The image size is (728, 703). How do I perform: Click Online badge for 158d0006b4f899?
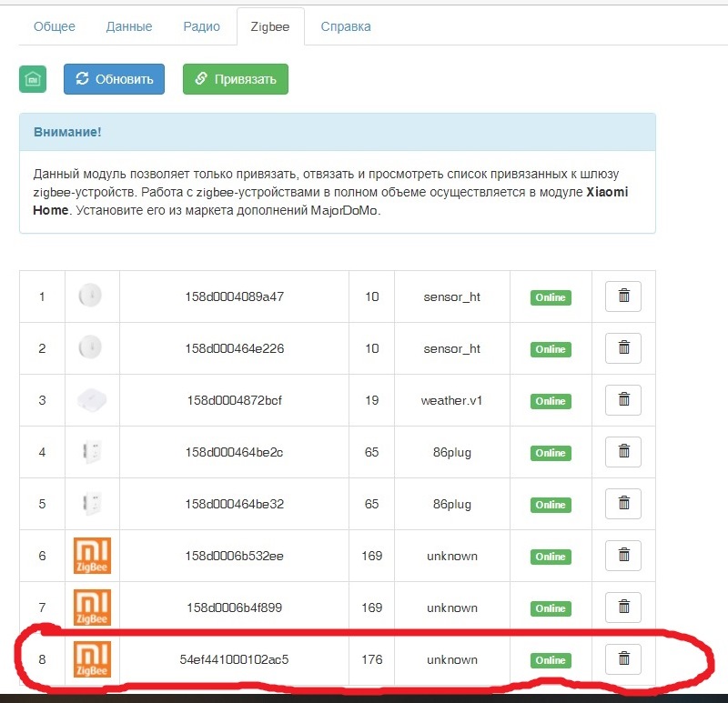coord(551,608)
